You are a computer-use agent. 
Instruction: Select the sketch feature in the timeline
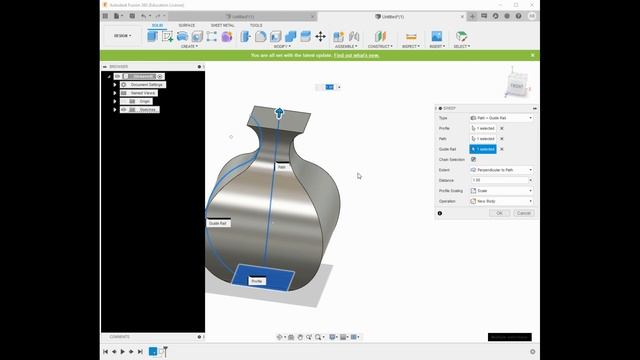153,351
